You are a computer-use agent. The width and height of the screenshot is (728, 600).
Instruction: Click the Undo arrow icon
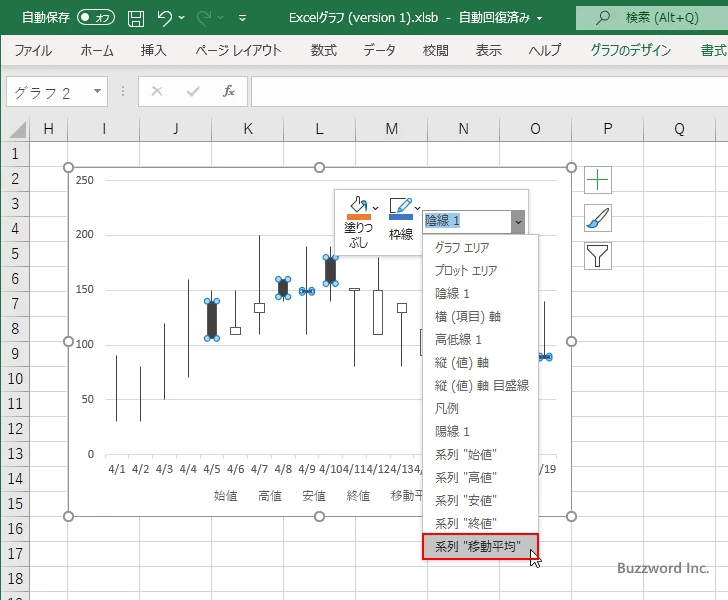164,18
